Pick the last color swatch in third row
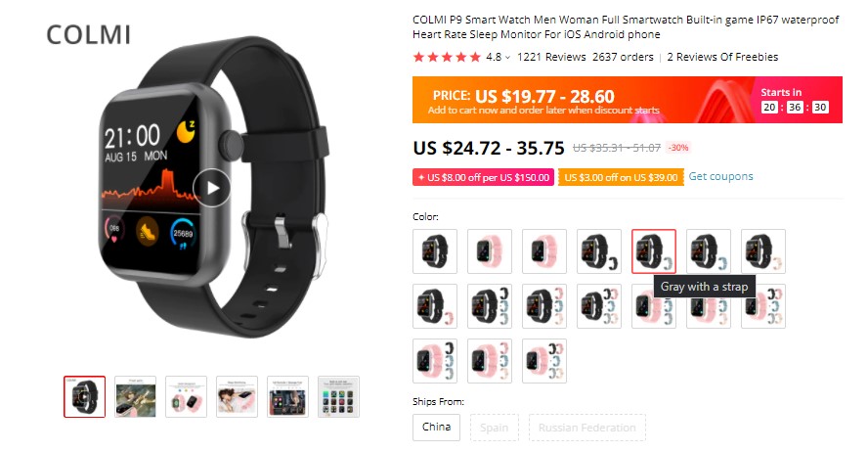 coord(544,361)
